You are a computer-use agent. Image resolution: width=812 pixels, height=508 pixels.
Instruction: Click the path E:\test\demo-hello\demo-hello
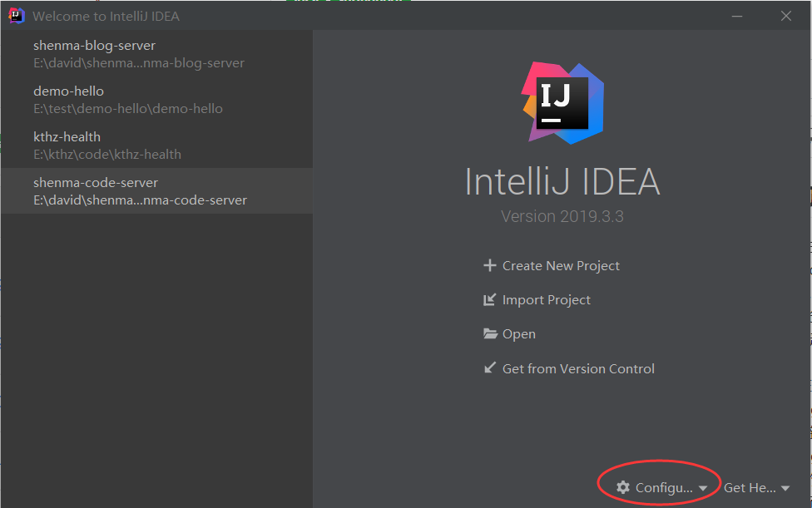128,109
